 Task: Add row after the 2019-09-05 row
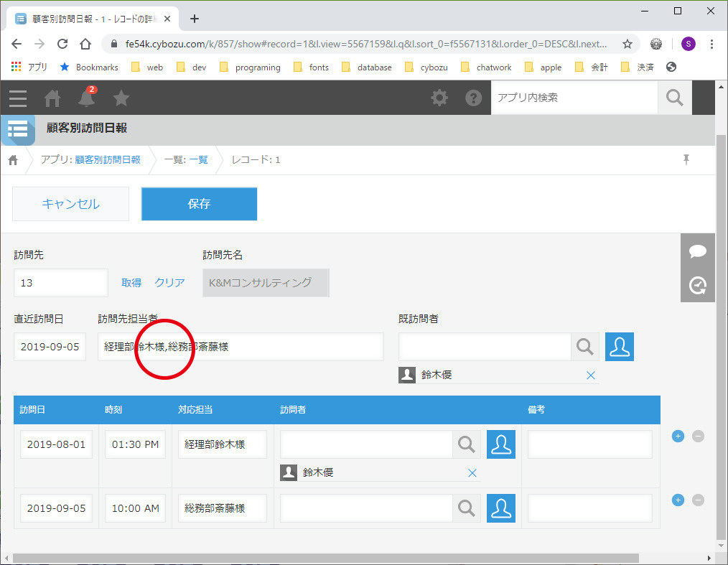[678, 500]
